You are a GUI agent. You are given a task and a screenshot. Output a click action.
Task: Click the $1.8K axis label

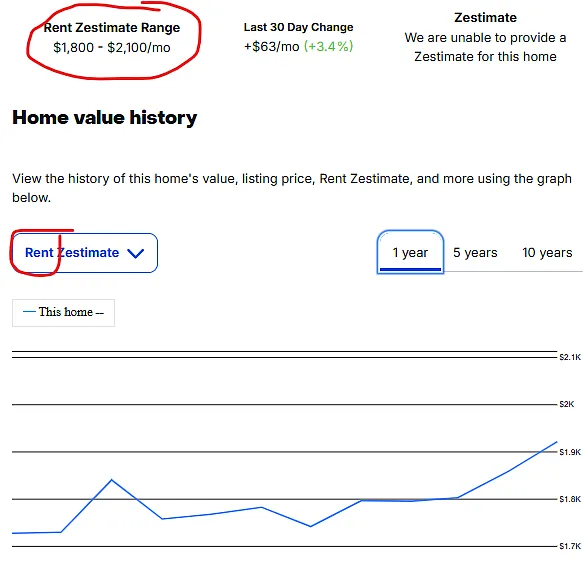click(x=570, y=499)
